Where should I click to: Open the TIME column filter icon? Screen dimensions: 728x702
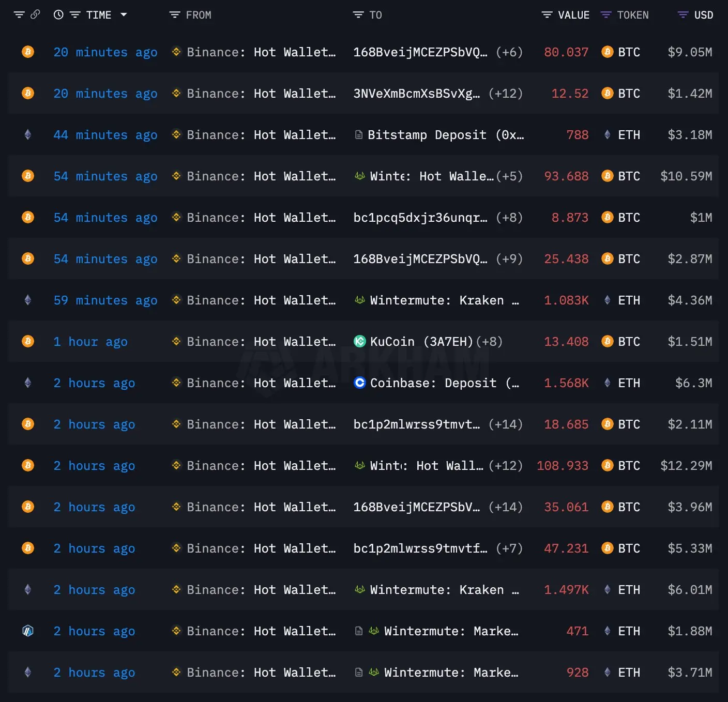75,15
